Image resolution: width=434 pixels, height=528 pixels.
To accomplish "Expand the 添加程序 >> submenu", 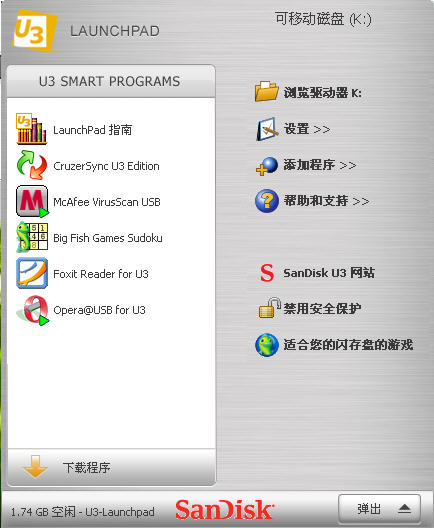I will (306, 165).
